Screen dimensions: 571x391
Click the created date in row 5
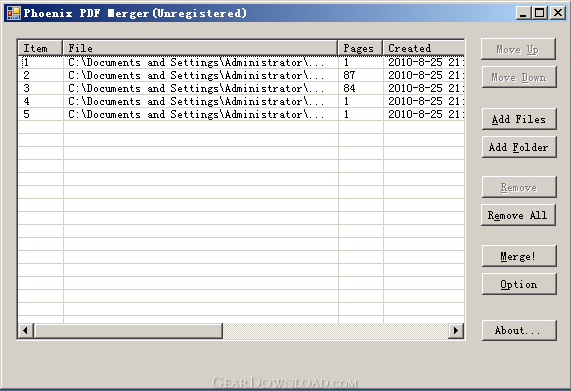[426, 114]
